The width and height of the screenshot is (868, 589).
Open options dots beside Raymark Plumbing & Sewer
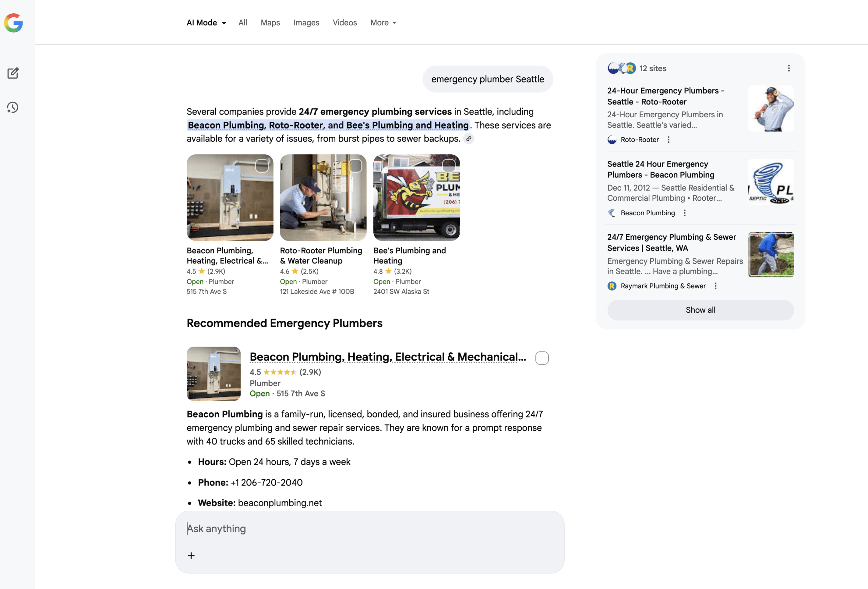(x=715, y=286)
